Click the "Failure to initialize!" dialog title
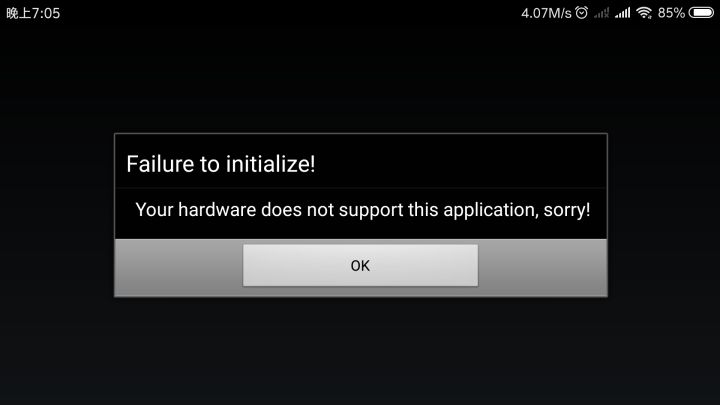720x405 pixels. click(221, 164)
